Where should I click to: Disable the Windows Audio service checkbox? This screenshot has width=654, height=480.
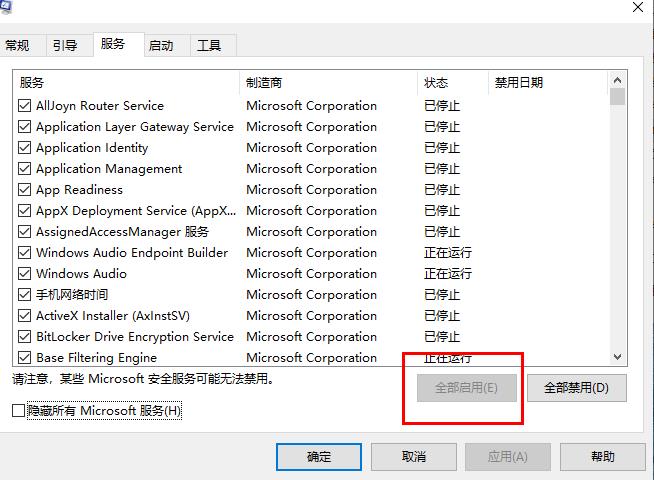(25, 274)
